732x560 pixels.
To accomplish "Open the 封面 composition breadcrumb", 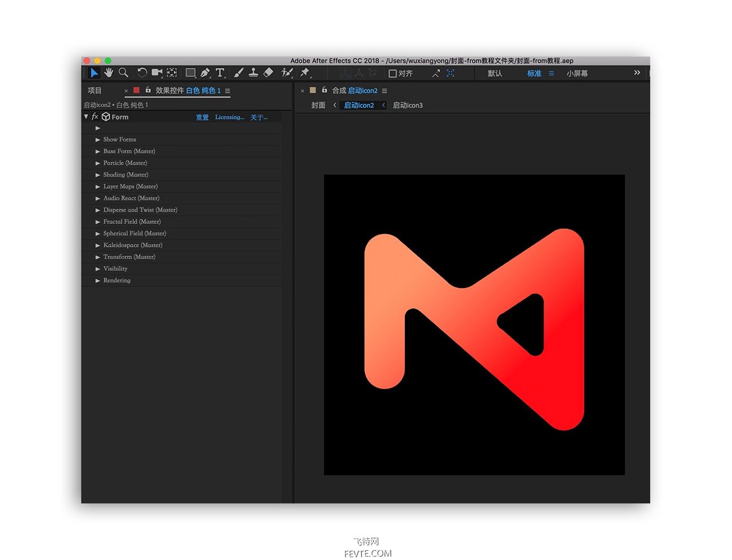I will point(319,105).
